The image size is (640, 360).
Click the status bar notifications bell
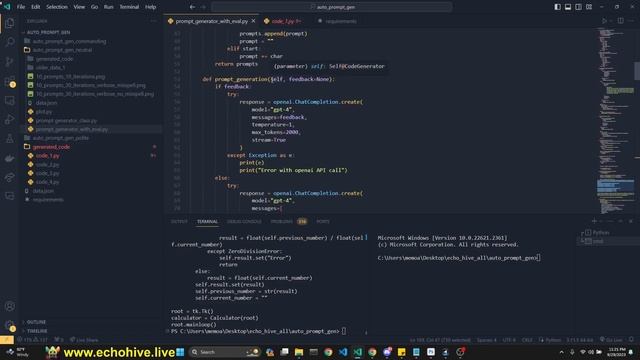(x=631, y=340)
